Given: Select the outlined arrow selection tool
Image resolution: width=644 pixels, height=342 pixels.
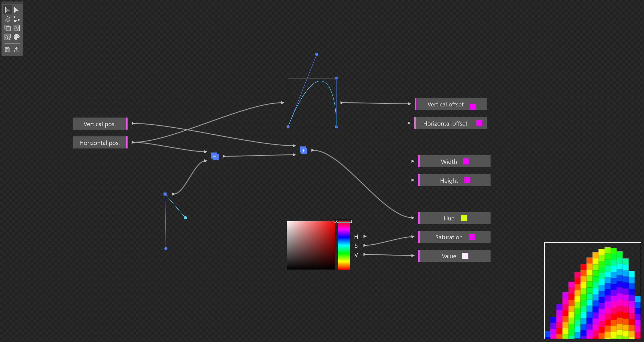Looking at the screenshot, I should [x=7, y=10].
